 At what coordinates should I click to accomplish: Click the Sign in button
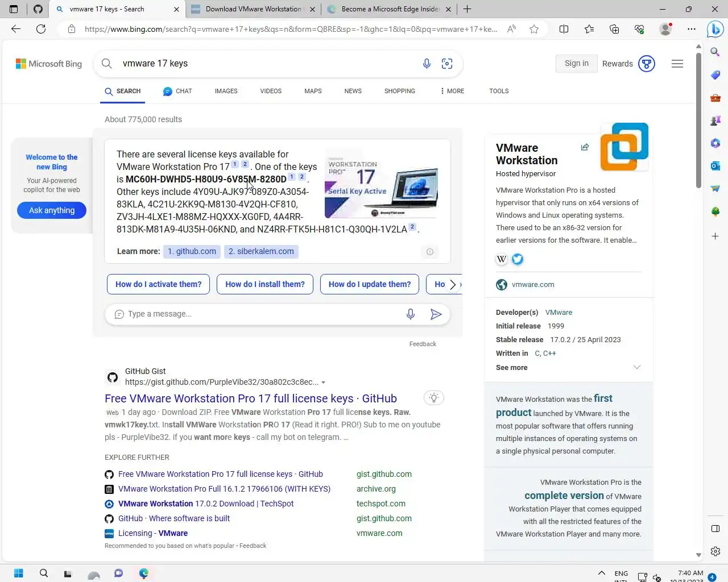[576, 63]
